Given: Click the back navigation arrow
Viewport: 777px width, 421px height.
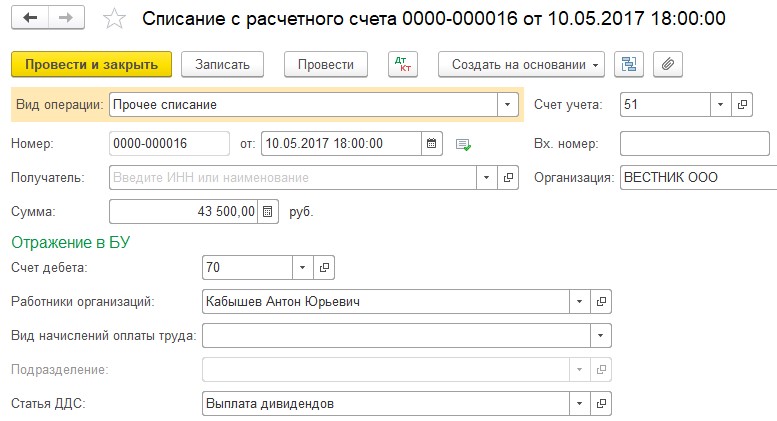Looking at the screenshot, I should click(x=31, y=19).
